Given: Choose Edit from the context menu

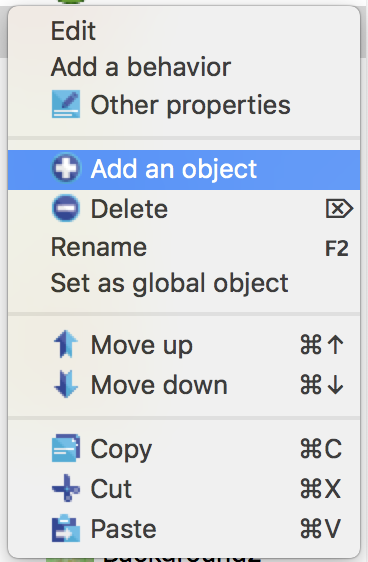Looking at the screenshot, I should 184,31.
